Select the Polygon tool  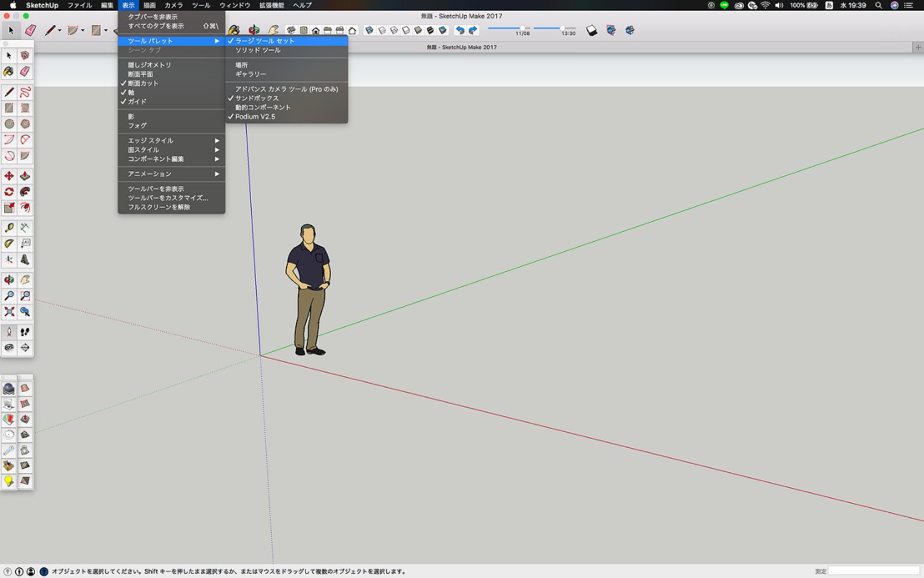(25, 123)
